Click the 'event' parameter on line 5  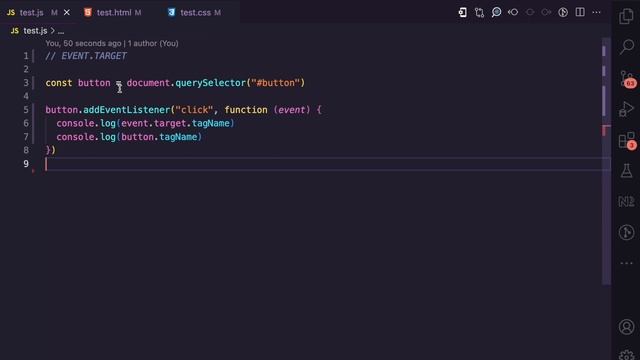click(x=291, y=110)
